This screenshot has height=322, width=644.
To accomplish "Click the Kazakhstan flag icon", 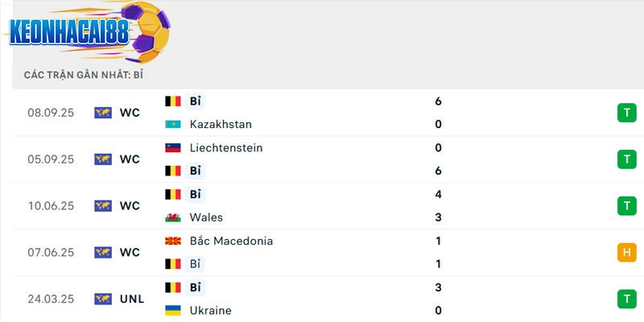I will click(x=172, y=125).
